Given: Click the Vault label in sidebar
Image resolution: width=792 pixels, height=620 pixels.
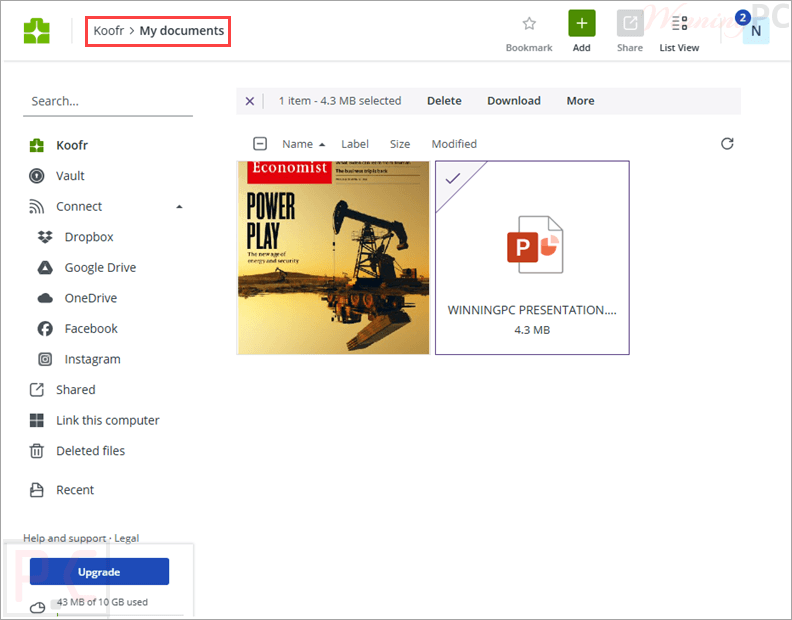Looking at the screenshot, I should (x=70, y=176).
